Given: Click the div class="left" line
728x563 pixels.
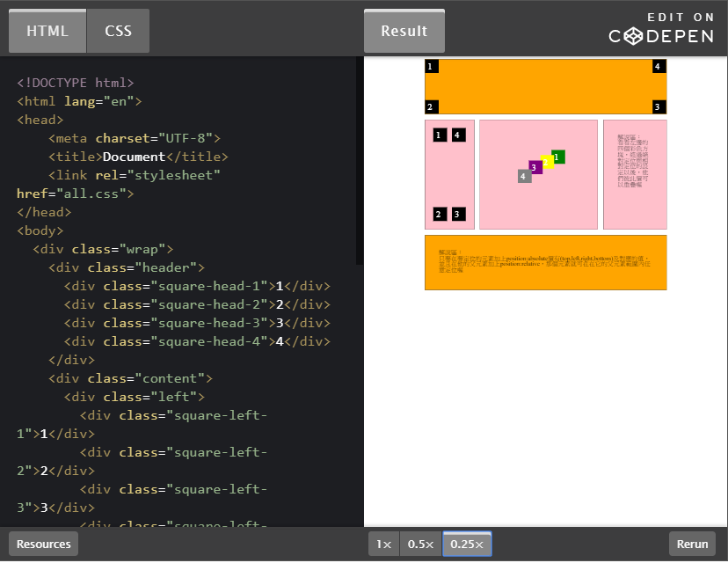Looking at the screenshot, I should [135, 397].
